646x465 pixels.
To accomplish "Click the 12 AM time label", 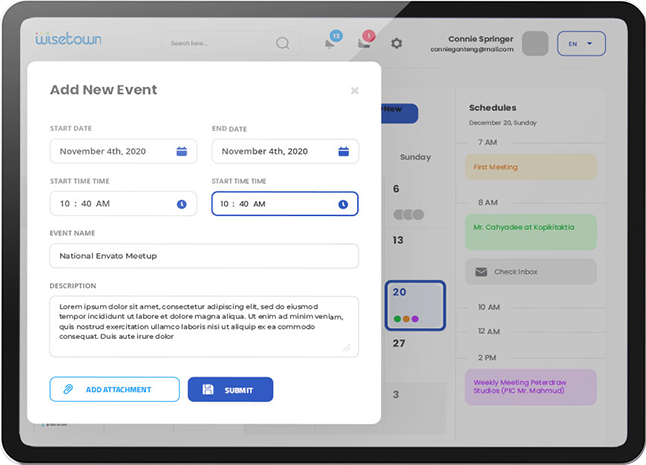I will [x=489, y=331].
